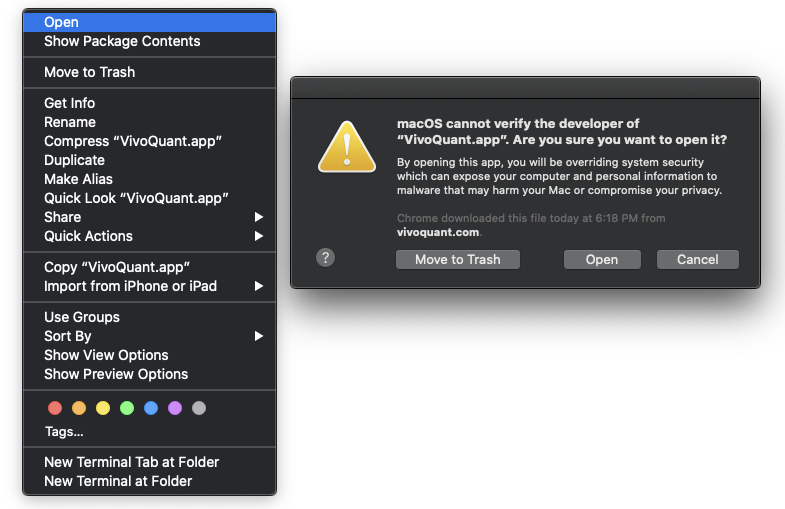
Task: Pick the gray color tag
Action: click(199, 408)
